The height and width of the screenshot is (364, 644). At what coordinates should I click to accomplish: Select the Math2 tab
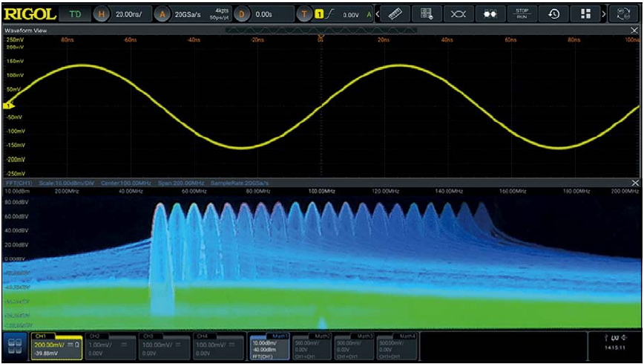coord(312,347)
